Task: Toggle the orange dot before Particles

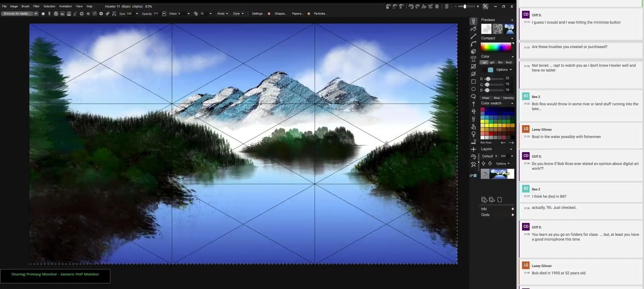Action: pyautogui.click(x=309, y=14)
